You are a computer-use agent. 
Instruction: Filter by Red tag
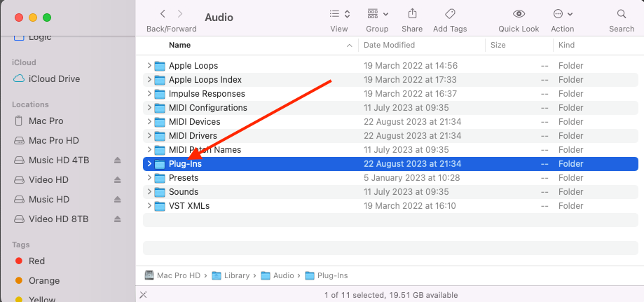36,261
